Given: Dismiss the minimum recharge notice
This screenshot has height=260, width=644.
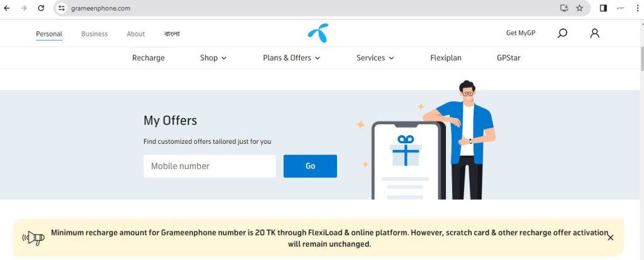Looking at the screenshot, I should [610, 237].
